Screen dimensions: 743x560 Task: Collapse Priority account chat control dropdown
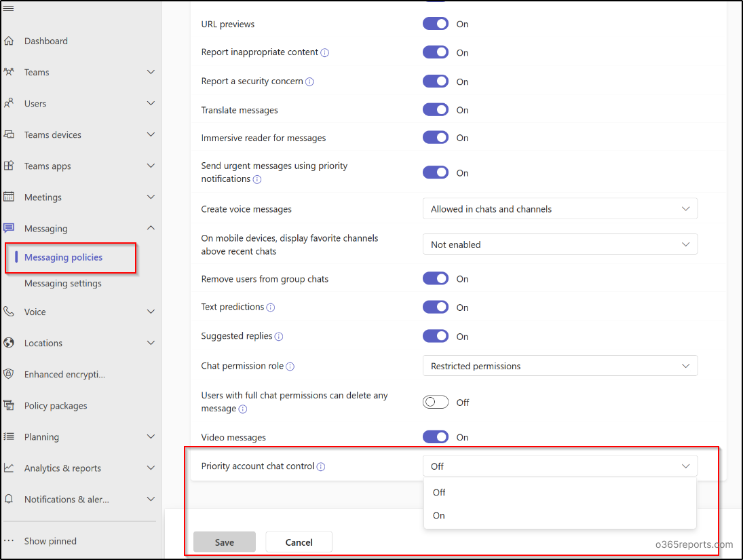click(560, 466)
